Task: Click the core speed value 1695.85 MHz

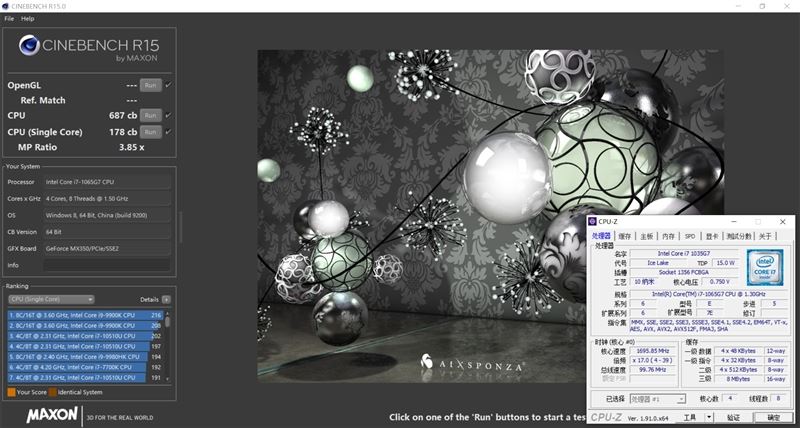Action: (653, 351)
